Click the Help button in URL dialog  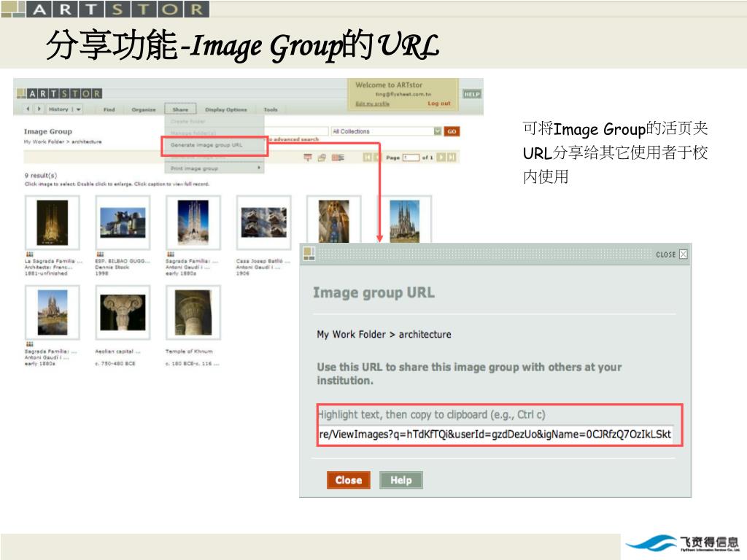pos(400,480)
